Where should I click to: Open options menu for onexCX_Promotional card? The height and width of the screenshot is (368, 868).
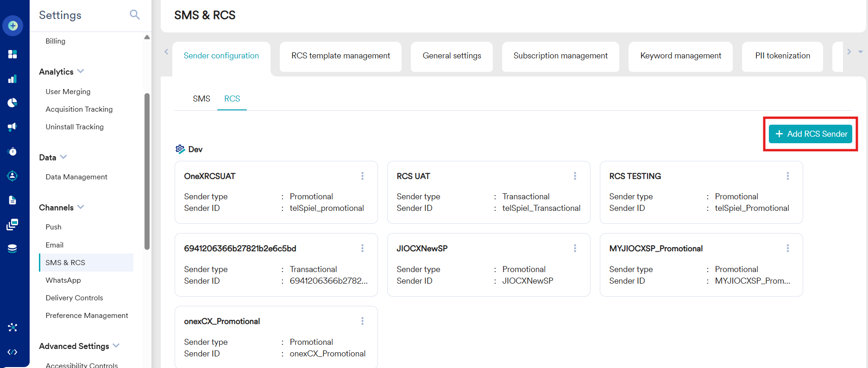[x=362, y=321]
